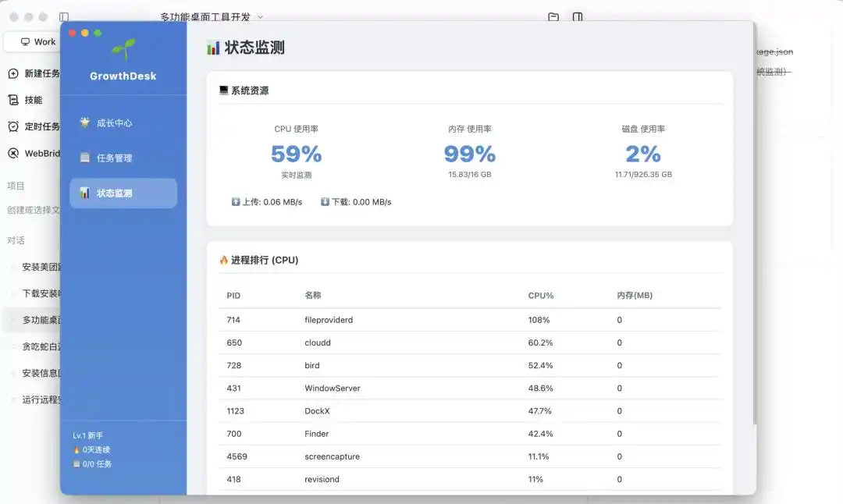Toggle the sidebar icon in background window toolbar
Viewport: 843px width, 504px height.
[x=64, y=17]
